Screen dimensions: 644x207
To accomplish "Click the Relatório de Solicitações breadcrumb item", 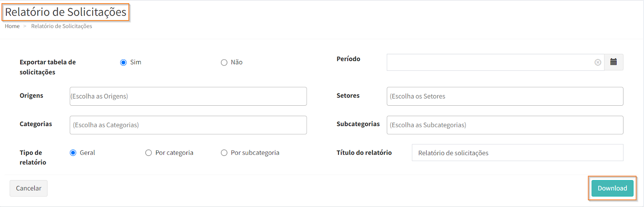I will pos(62,26).
